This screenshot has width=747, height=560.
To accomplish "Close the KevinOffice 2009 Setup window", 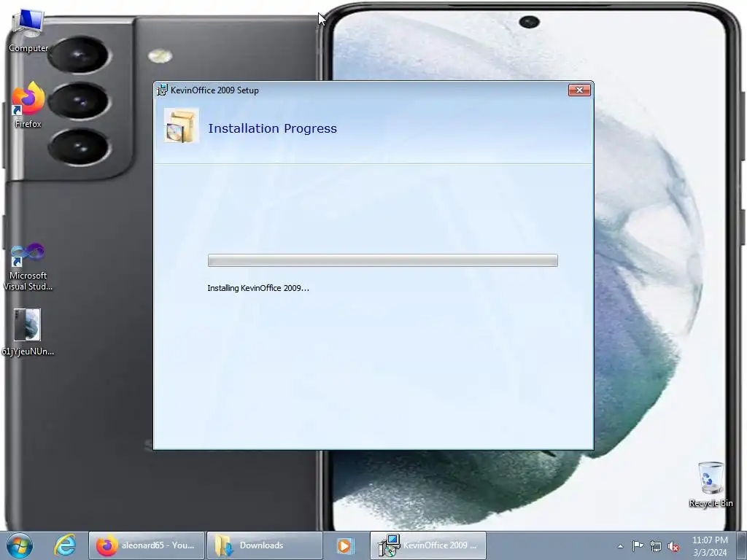I will click(579, 90).
